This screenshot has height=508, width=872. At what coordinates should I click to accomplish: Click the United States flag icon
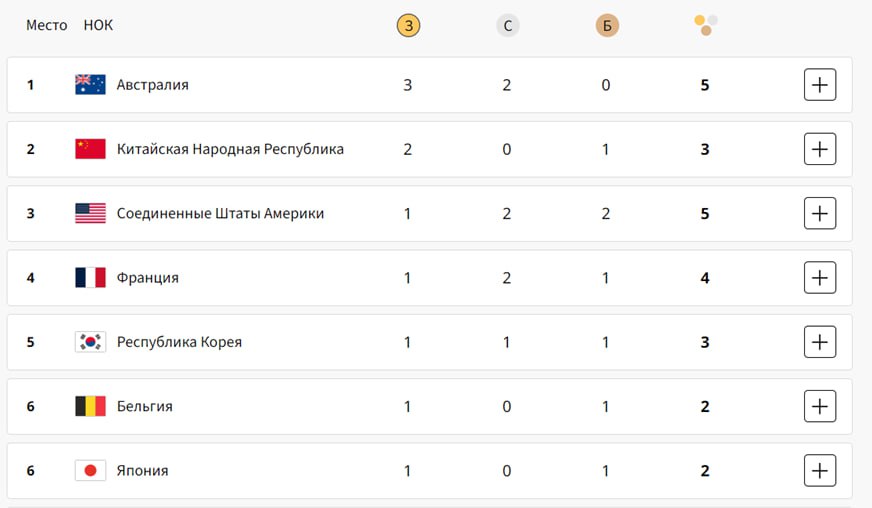pyautogui.click(x=90, y=213)
